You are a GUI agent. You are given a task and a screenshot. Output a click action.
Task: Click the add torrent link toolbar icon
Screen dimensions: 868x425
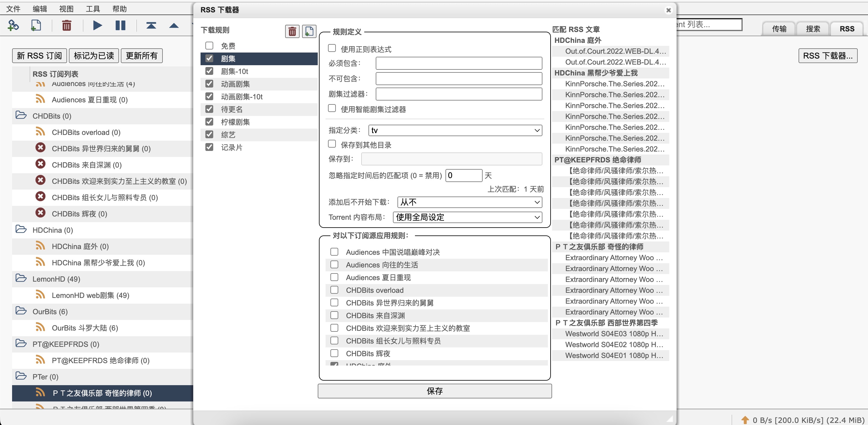click(13, 25)
